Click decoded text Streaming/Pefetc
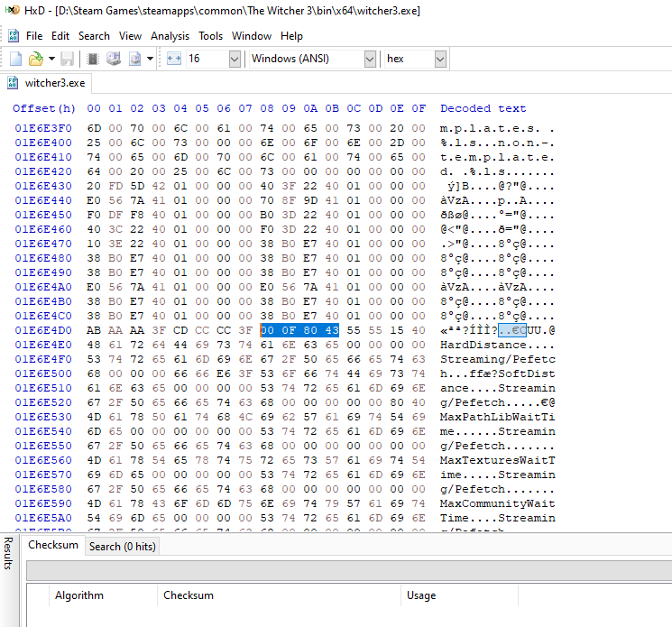Viewport: 672px width, 627px height. (x=498, y=359)
